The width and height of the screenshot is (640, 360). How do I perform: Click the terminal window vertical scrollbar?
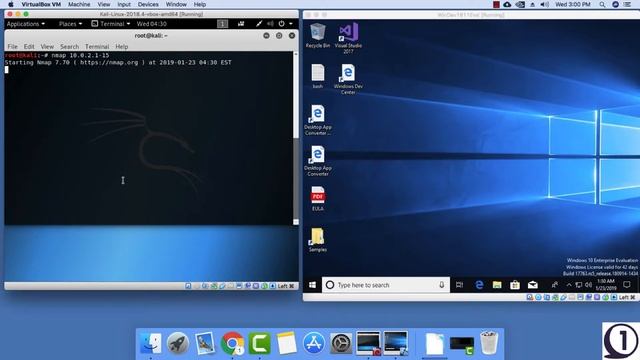click(x=296, y=138)
